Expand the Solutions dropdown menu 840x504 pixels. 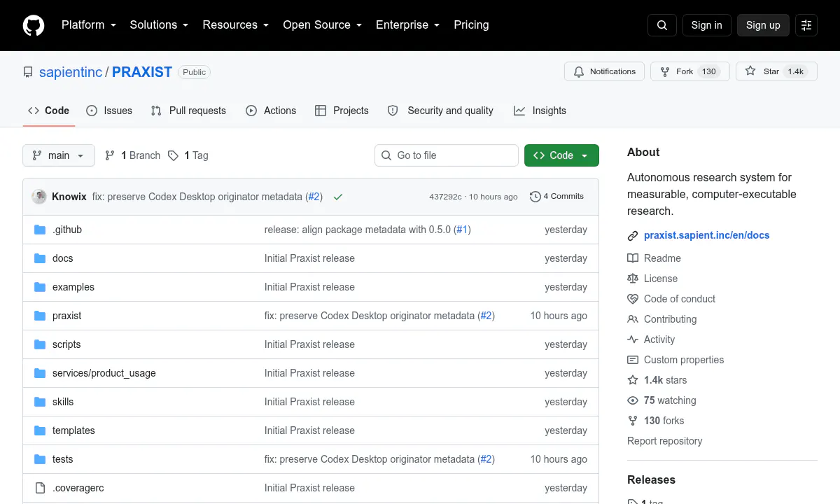coord(159,24)
